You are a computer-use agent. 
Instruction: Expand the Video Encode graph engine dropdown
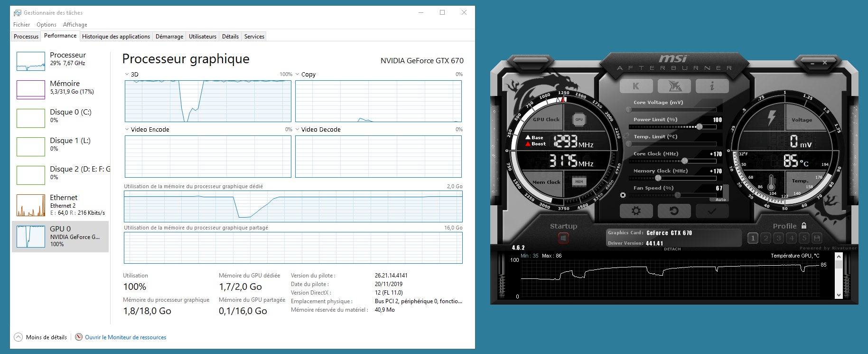click(127, 129)
